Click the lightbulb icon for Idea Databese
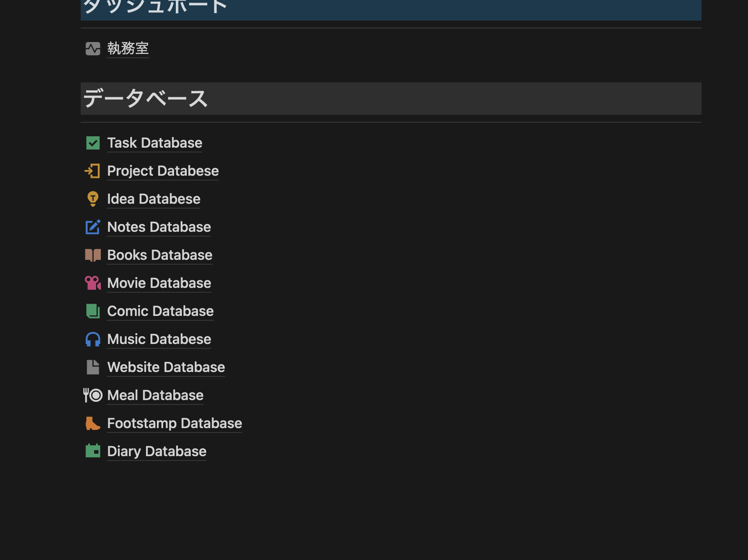The height and width of the screenshot is (560, 748). [93, 199]
